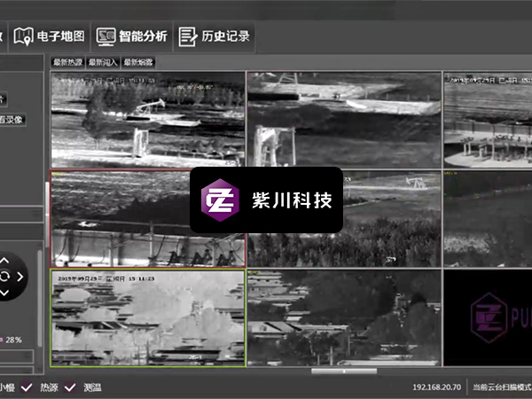Open the 电子地图 electronic map module
532x399 pixels.
tap(49, 36)
